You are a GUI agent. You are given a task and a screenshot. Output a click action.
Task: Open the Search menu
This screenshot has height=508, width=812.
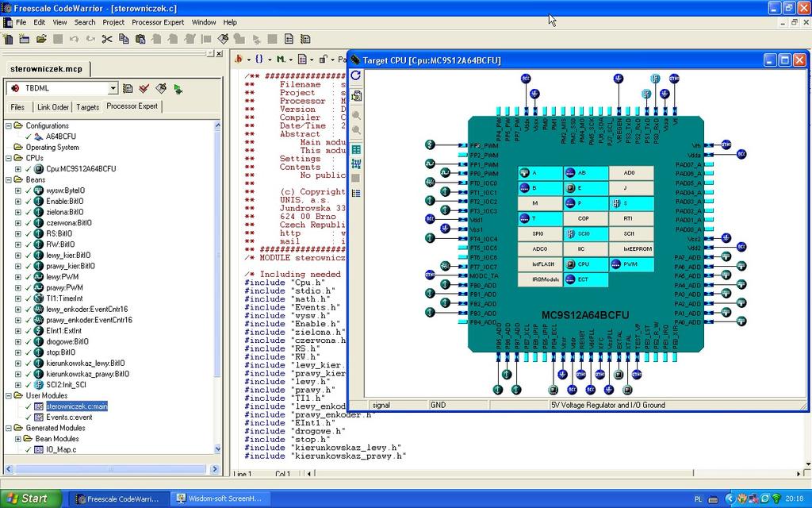tap(84, 22)
